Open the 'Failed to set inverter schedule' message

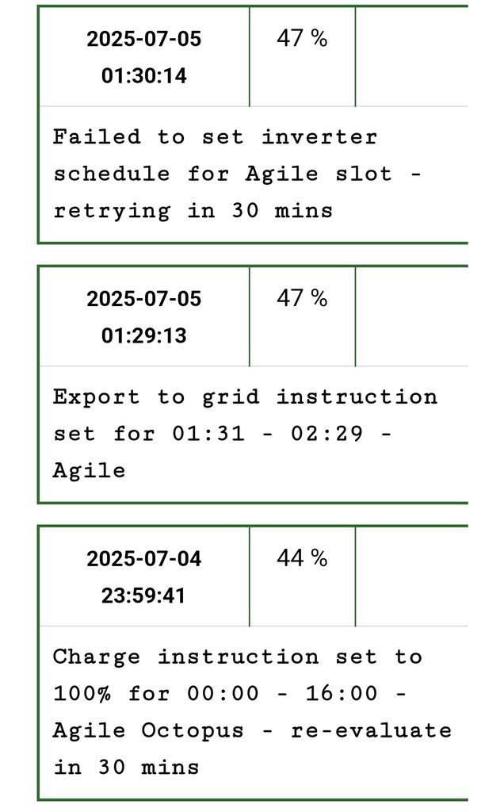pos(215,137)
